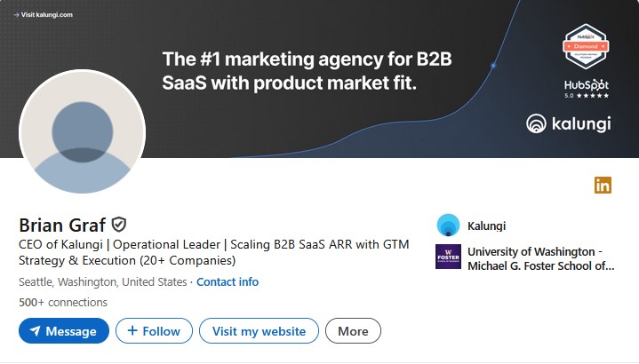Click the kalungi wifi-style logo in banner

(x=536, y=124)
